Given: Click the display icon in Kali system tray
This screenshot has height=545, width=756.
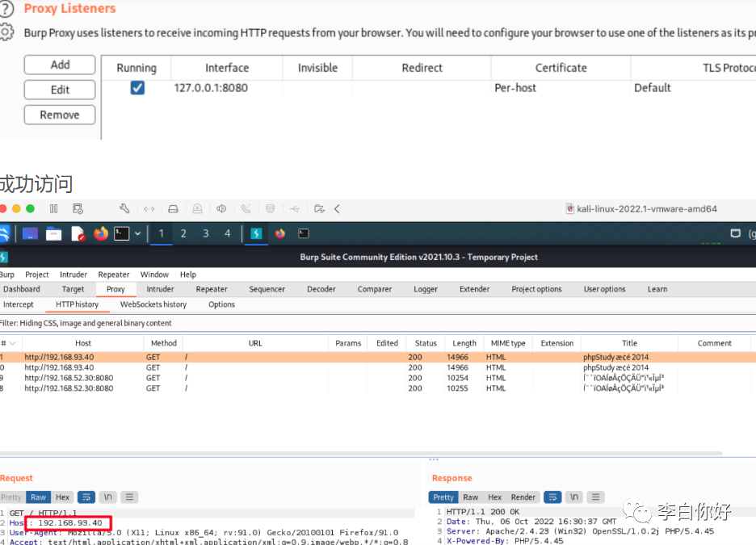Looking at the screenshot, I should pyautogui.click(x=735, y=233).
